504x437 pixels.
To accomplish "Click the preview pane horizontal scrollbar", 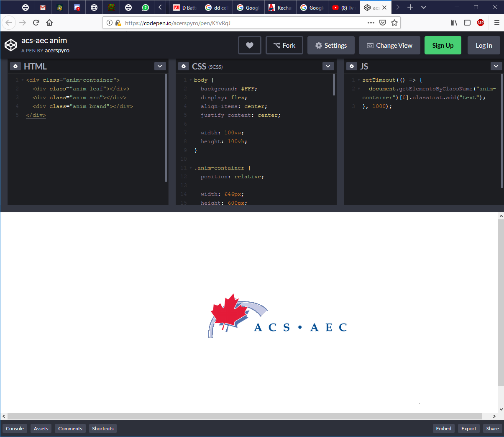I will coord(245,416).
